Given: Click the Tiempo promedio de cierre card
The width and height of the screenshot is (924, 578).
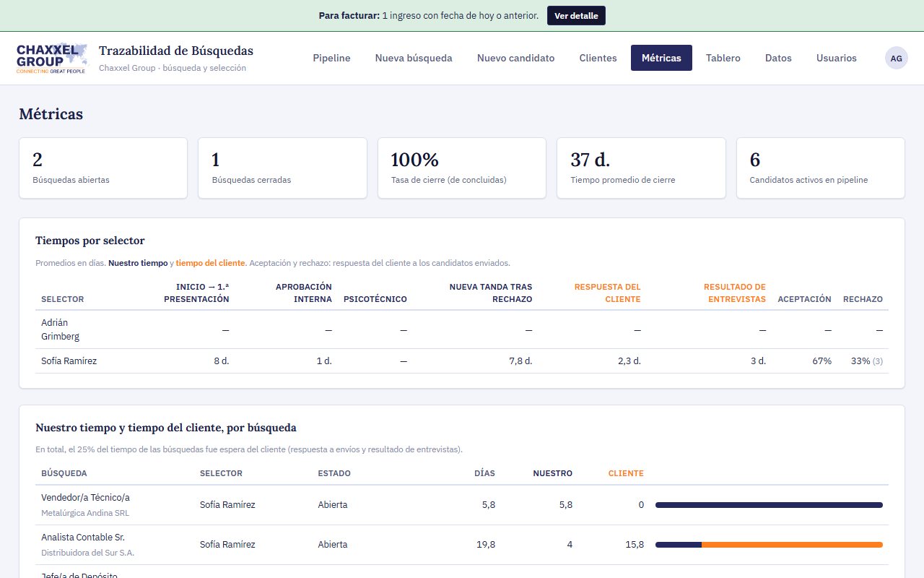Looking at the screenshot, I should pos(641,168).
